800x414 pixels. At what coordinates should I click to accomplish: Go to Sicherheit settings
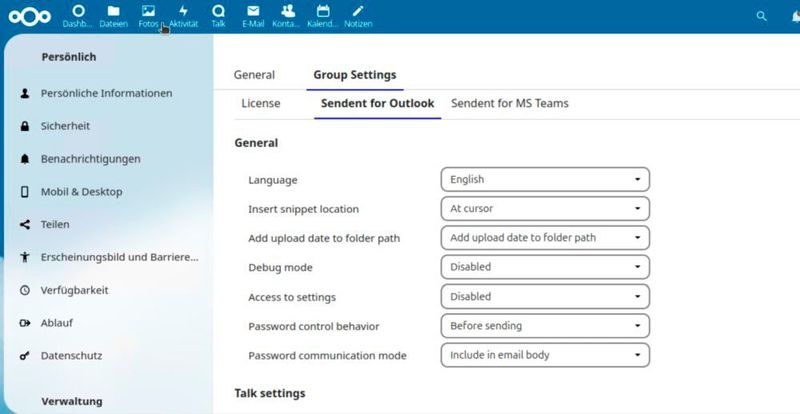pos(65,126)
